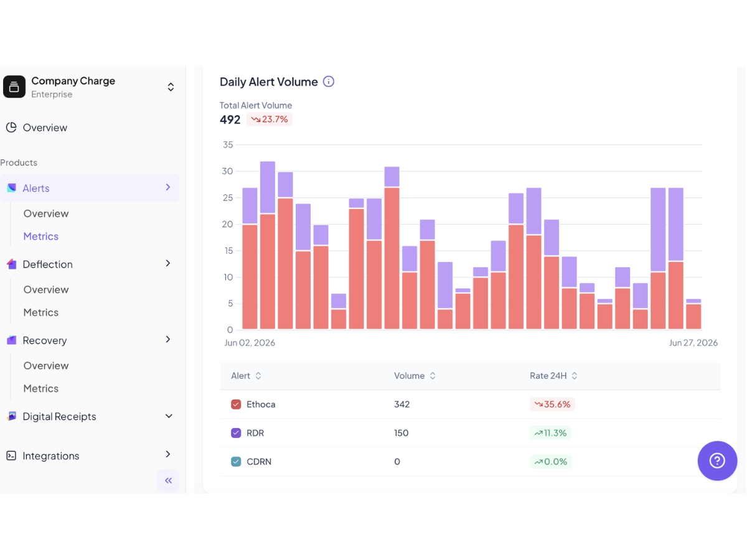Open the help question mark button
The width and height of the screenshot is (747, 560).
click(x=717, y=460)
